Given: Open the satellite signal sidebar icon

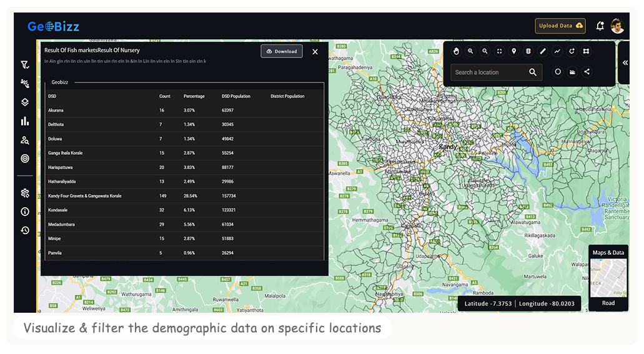Looking at the screenshot, I should coord(25,84).
